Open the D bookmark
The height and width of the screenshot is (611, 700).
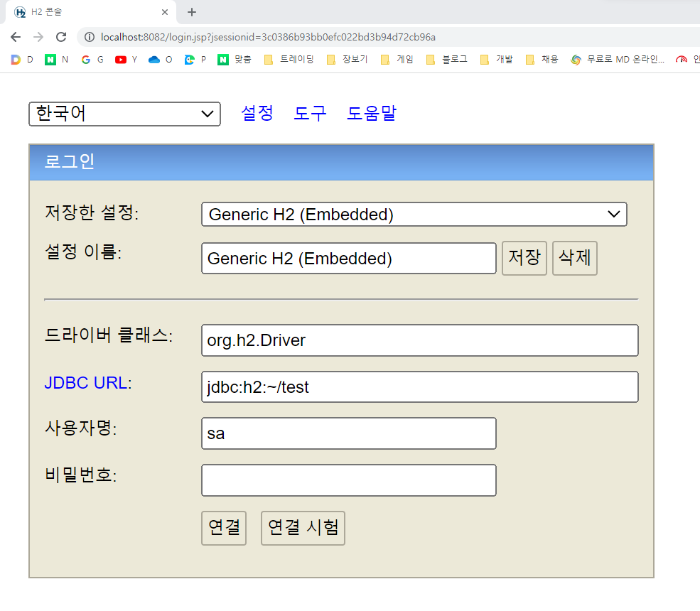[x=22, y=60]
